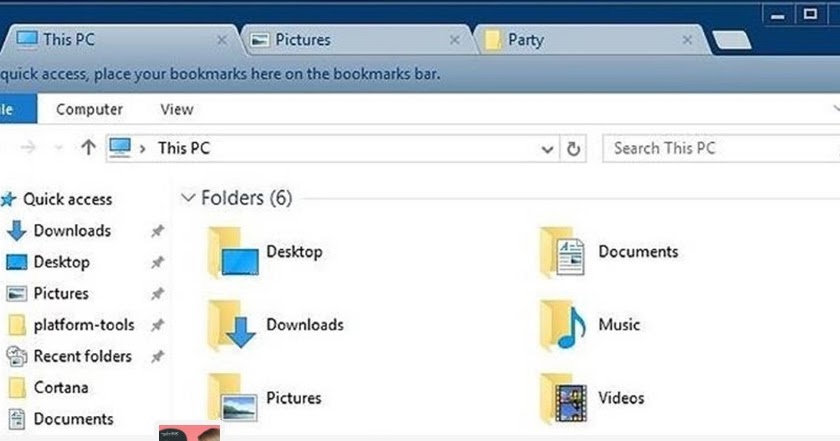The height and width of the screenshot is (441, 840).
Task: Select the Desktop folder icon in Folders
Action: coord(233,252)
